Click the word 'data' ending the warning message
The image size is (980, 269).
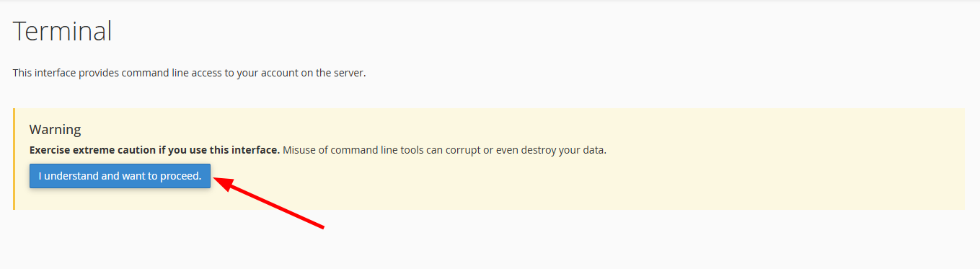point(593,151)
